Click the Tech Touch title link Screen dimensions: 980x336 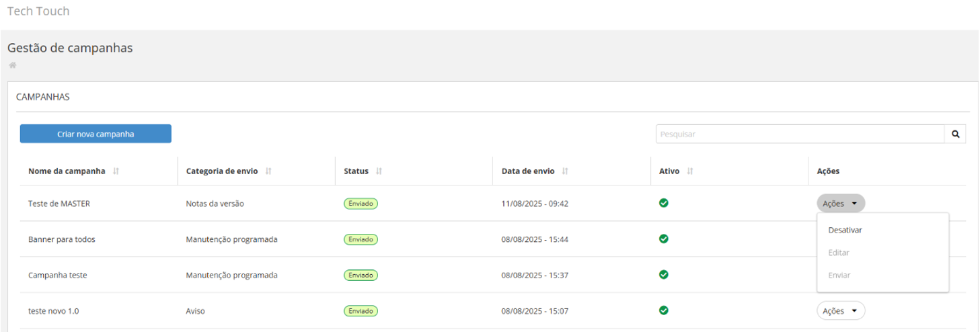point(38,11)
